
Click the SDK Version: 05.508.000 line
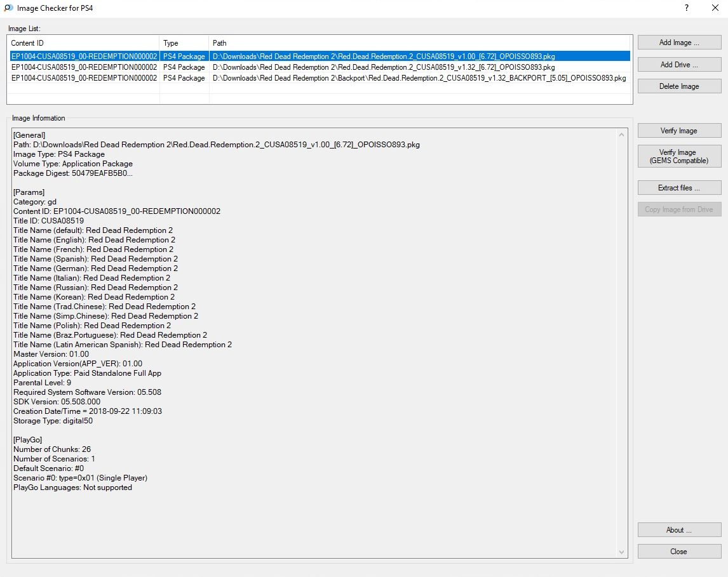point(57,402)
